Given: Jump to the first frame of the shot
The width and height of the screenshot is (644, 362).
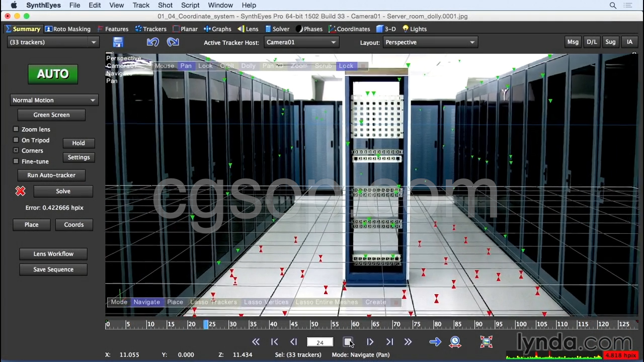Looking at the screenshot, I should click(256, 342).
